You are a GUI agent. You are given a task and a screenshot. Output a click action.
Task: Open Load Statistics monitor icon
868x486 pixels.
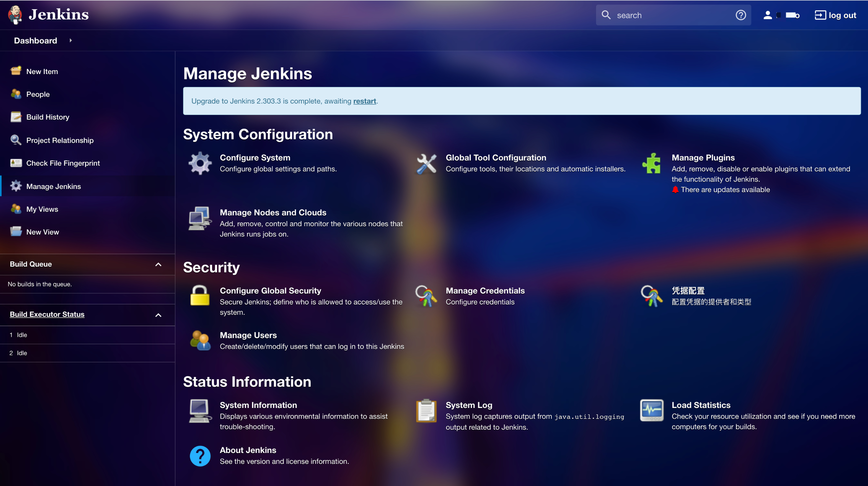[x=652, y=411]
